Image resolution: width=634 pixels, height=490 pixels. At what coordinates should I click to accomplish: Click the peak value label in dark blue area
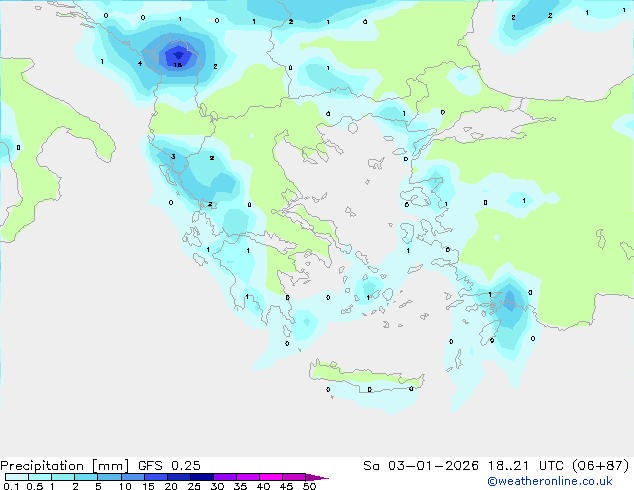coord(178,65)
